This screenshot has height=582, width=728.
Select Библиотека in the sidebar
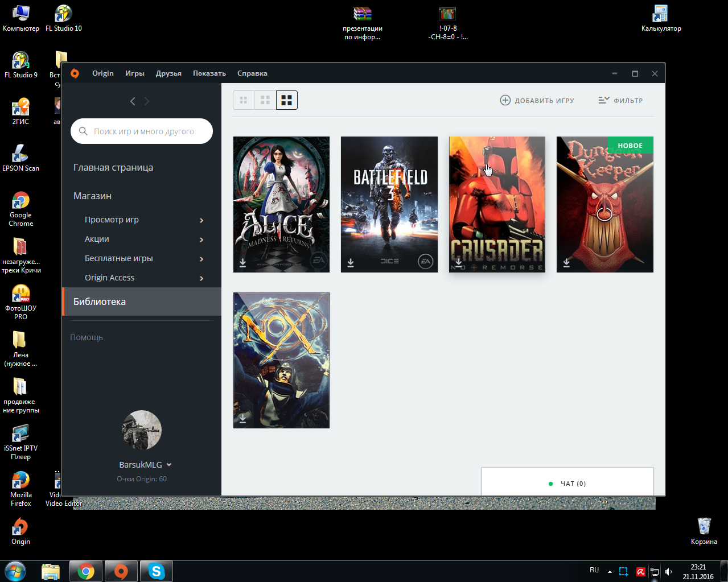(x=142, y=302)
